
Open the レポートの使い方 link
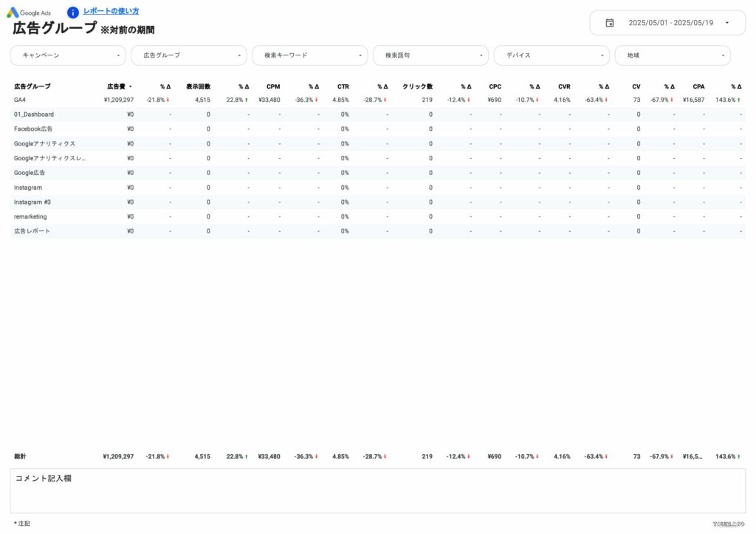point(111,11)
